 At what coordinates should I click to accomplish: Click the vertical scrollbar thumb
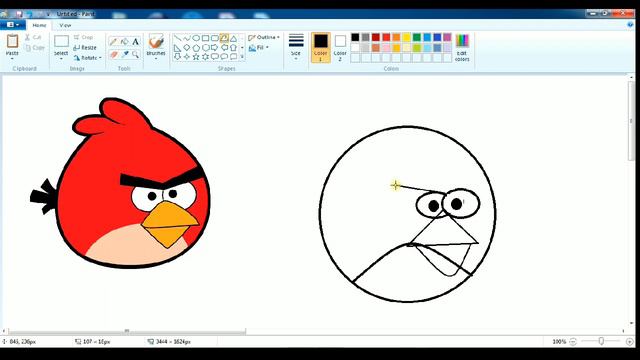[631, 121]
